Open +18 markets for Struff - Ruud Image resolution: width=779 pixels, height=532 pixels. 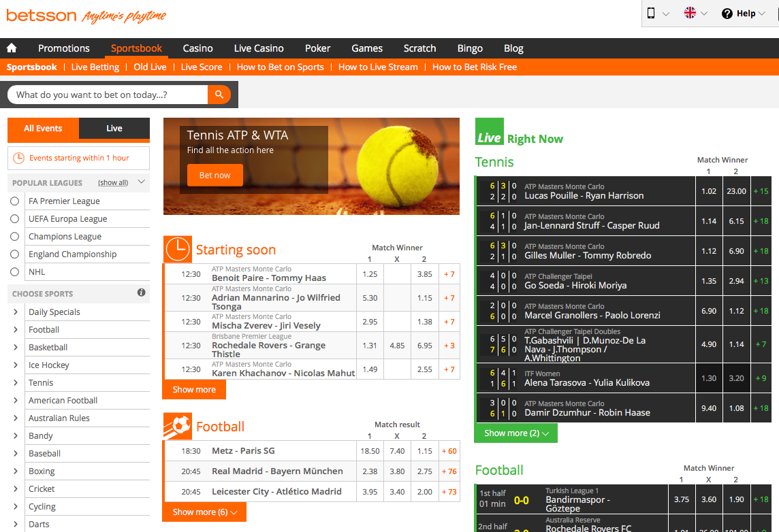pos(761,221)
